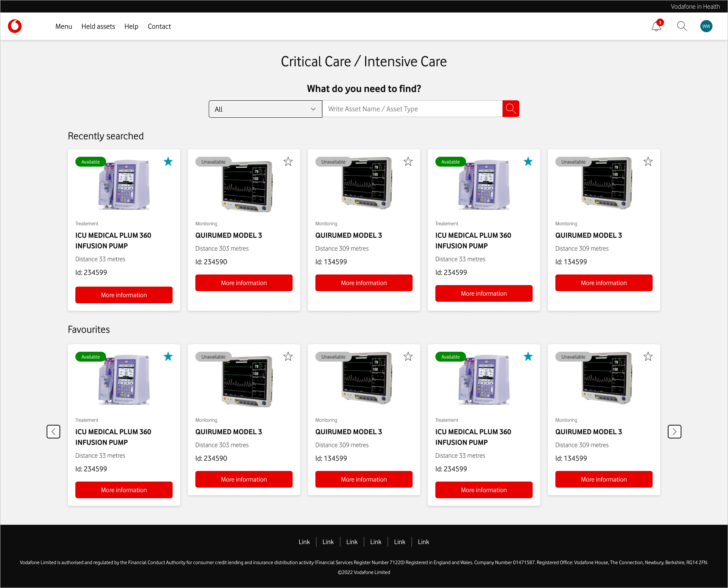Click More information on first Recently searched card
Image resolution: width=728 pixels, height=588 pixels.
click(124, 295)
